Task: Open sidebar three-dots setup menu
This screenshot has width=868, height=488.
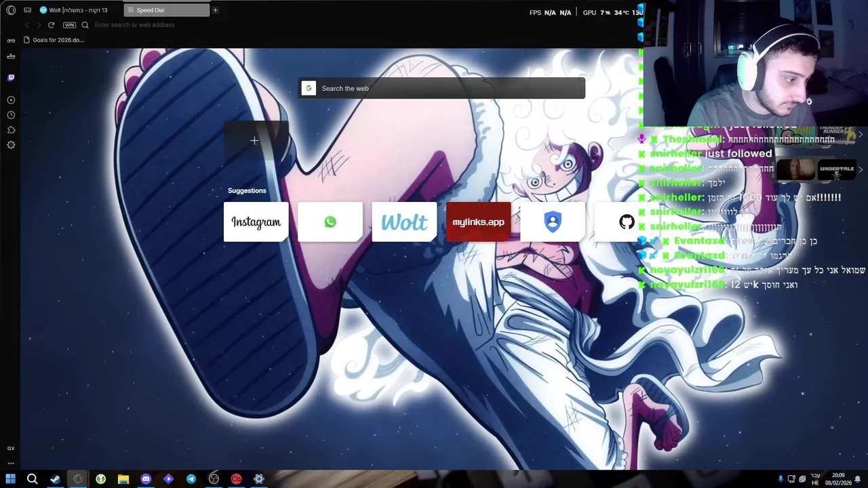Action: pyautogui.click(x=11, y=464)
